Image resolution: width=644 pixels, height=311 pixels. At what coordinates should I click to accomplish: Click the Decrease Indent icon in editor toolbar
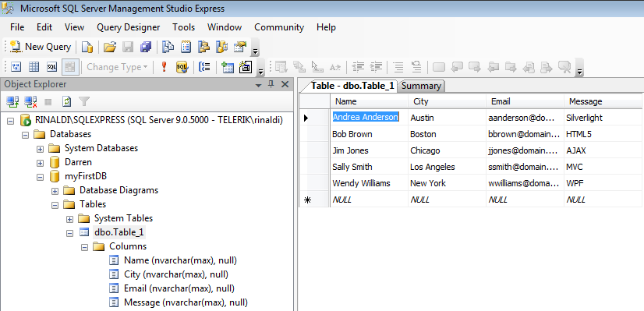coord(359,67)
